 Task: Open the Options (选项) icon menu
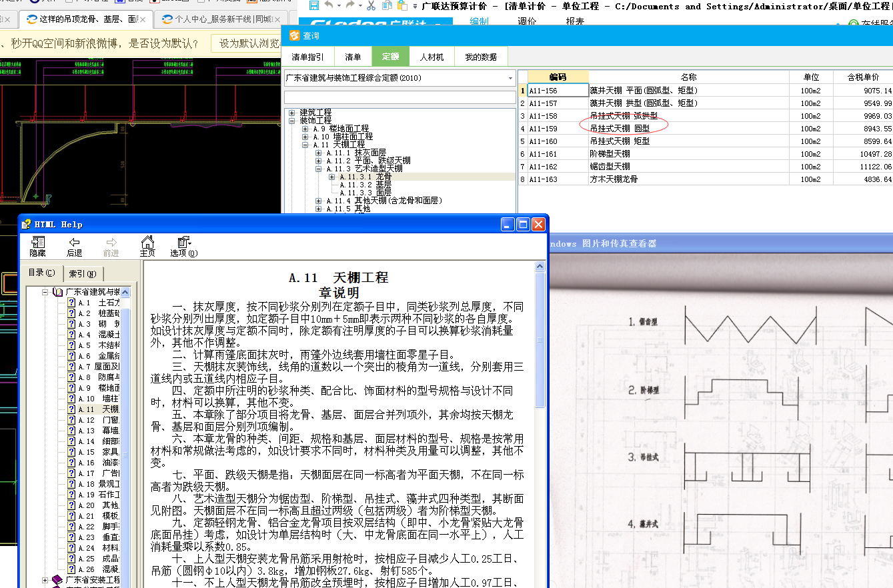click(184, 242)
